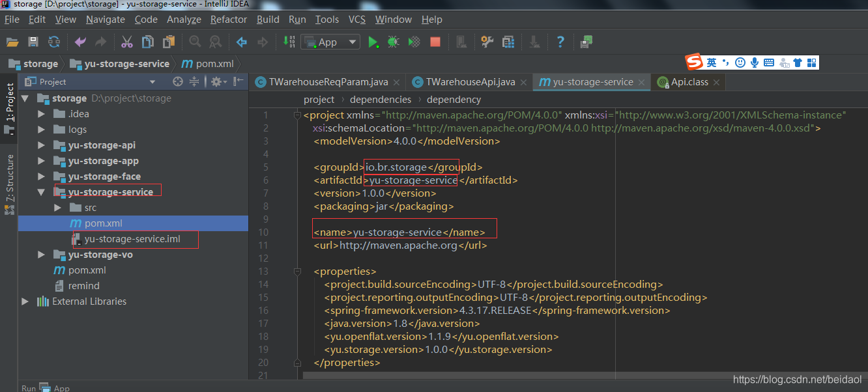
Task: Click the Redo arrow icon
Action: coord(100,42)
